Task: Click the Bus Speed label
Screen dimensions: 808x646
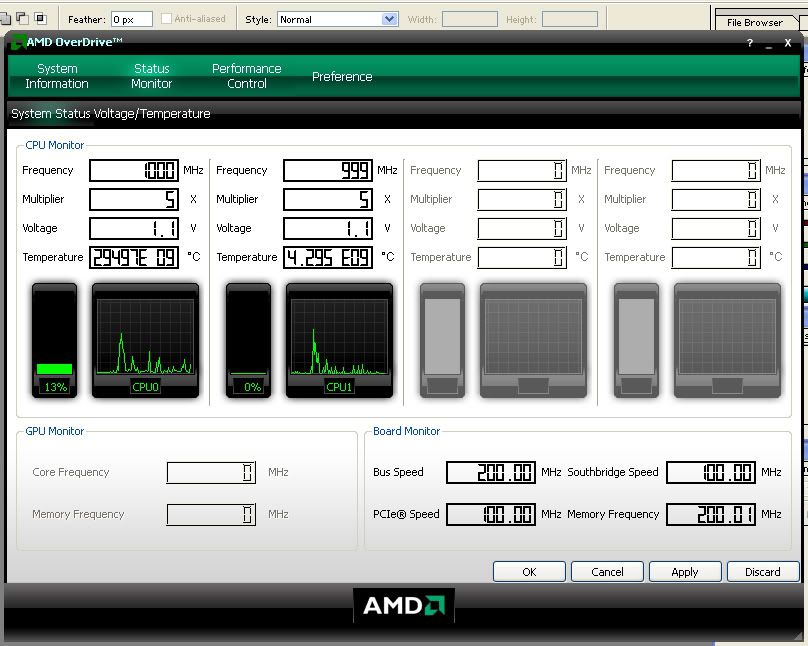Action: coord(398,472)
